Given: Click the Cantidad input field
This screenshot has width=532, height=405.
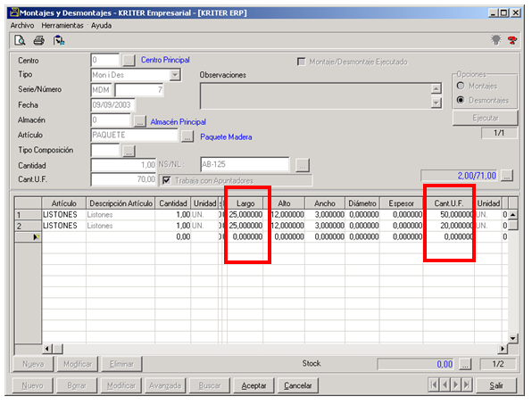Looking at the screenshot, I should [123, 165].
